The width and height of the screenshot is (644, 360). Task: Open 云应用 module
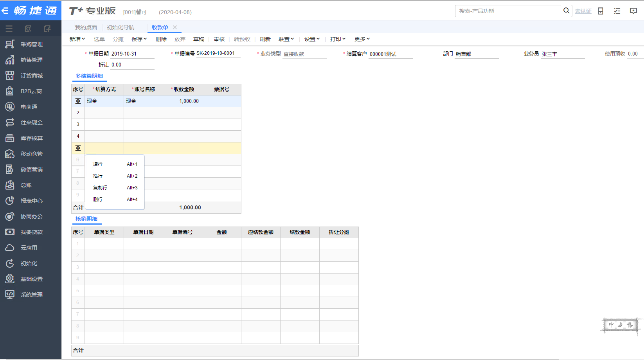coord(31,248)
